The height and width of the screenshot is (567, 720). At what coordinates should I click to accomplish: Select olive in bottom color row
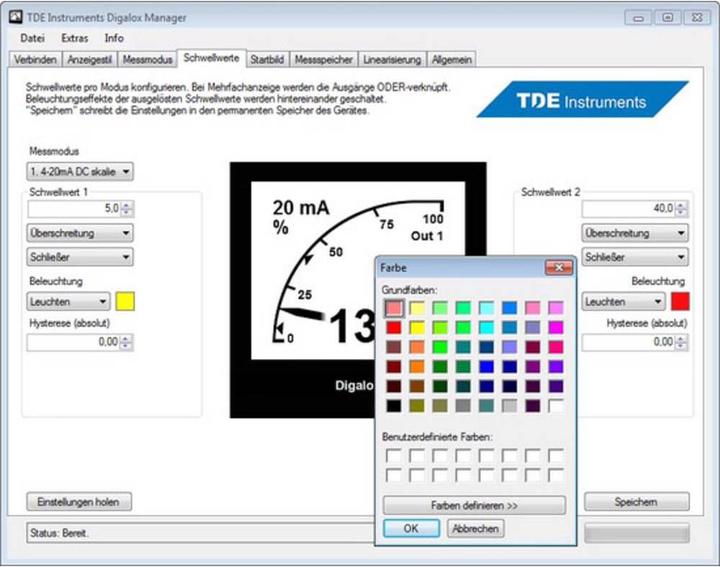[417, 405]
